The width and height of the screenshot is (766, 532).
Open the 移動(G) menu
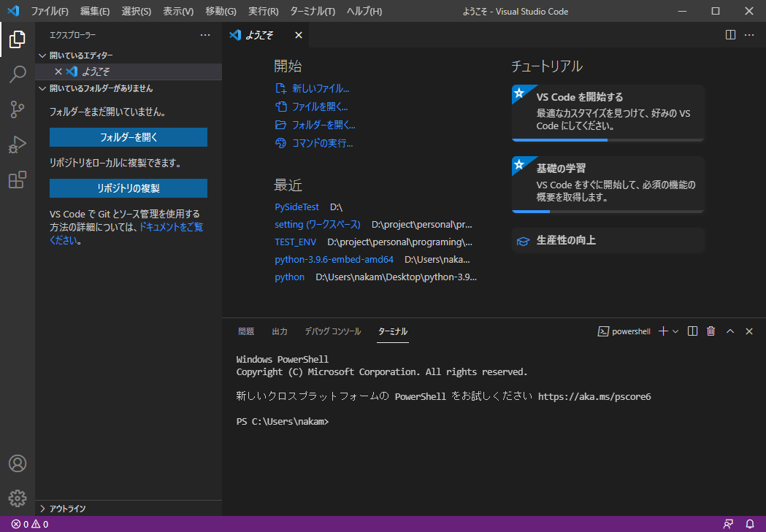(x=221, y=11)
